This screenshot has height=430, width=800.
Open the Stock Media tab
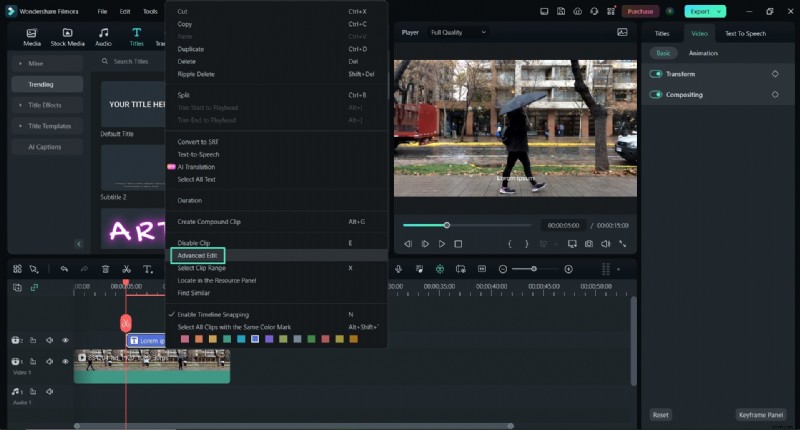[67, 37]
